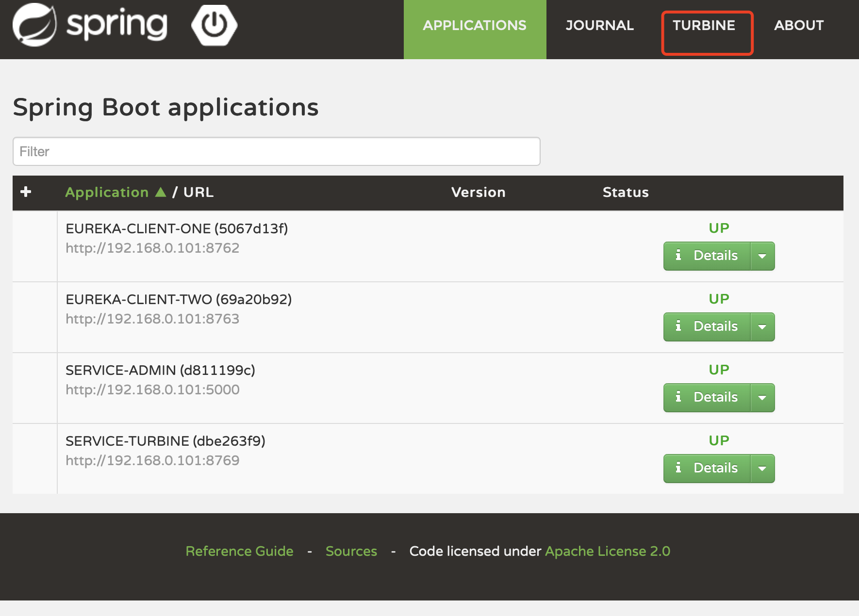The image size is (859, 616).
Task: Click SERVICE-ADMIN (d811199c) application name
Action: (160, 370)
